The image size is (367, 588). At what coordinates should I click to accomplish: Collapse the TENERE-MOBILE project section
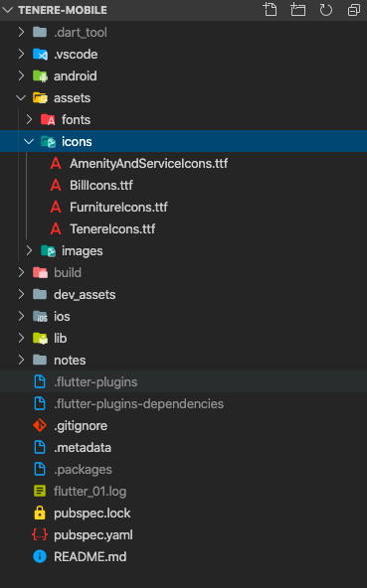click(x=7, y=10)
